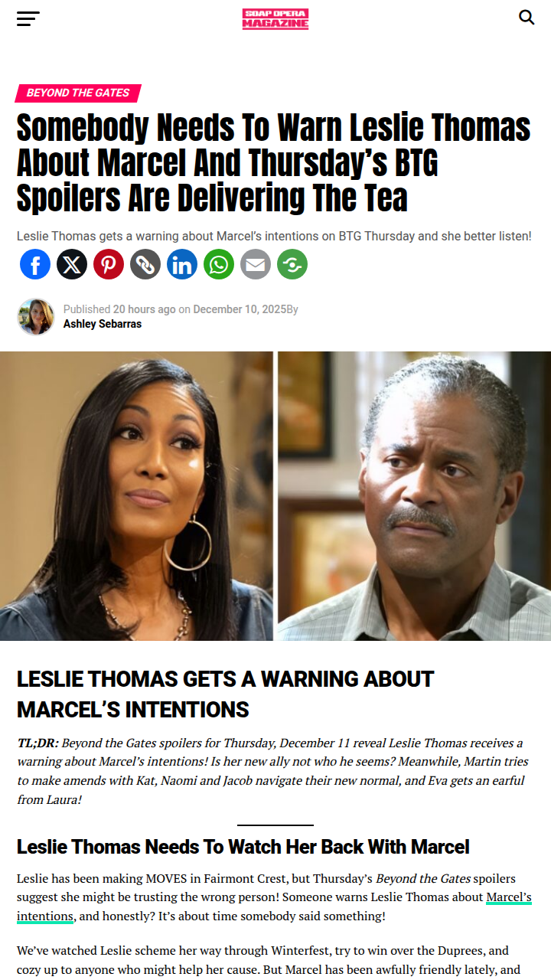The width and height of the screenshot is (551, 980).
Task: Share article via WhatsApp
Action: tap(219, 264)
